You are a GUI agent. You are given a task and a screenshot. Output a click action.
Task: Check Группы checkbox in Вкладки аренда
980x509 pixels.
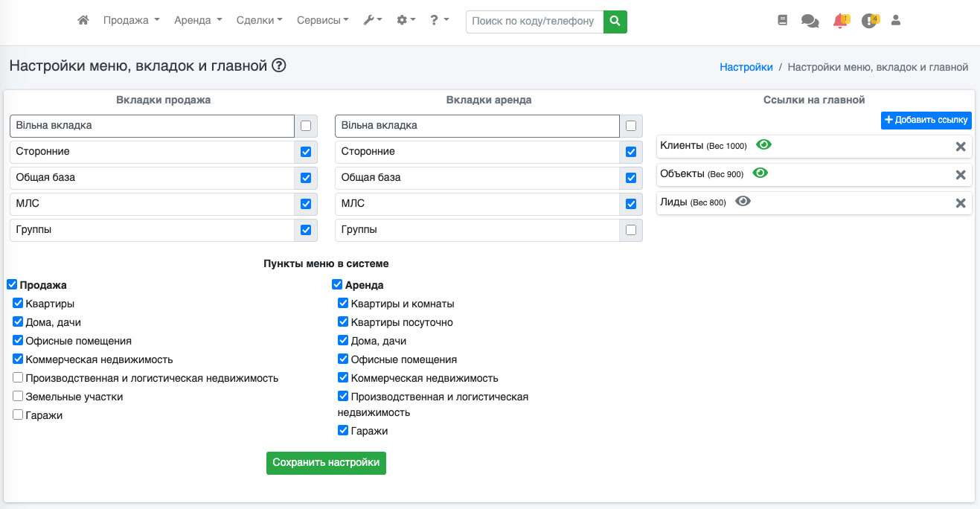631,230
